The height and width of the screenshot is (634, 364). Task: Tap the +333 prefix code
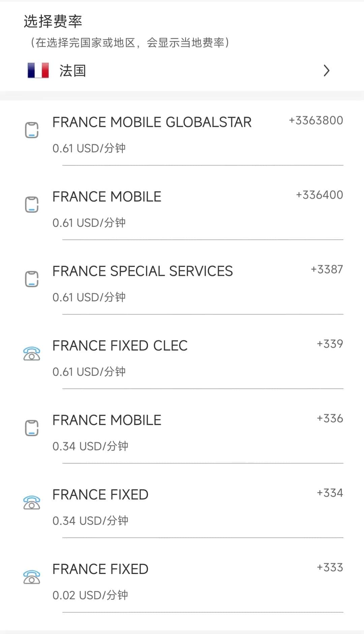330,567
